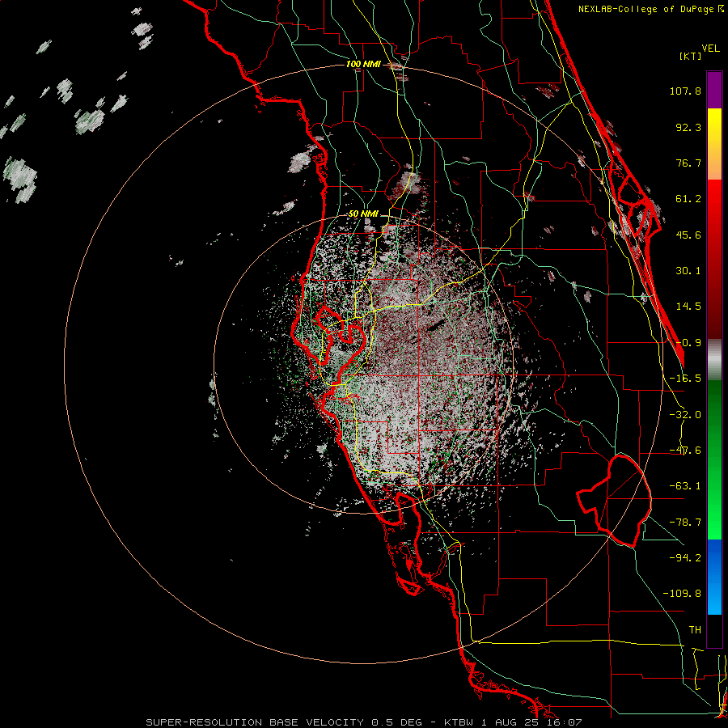Click the 107.8 value on velocity scale

click(685, 91)
